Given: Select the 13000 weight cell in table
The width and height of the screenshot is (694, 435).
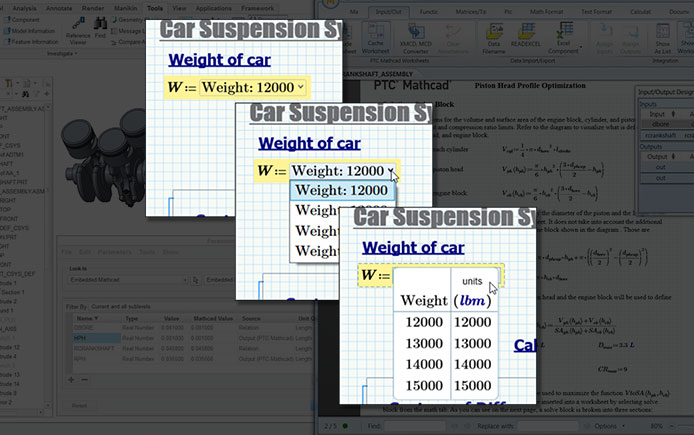Looking at the screenshot, I should click(x=423, y=343).
